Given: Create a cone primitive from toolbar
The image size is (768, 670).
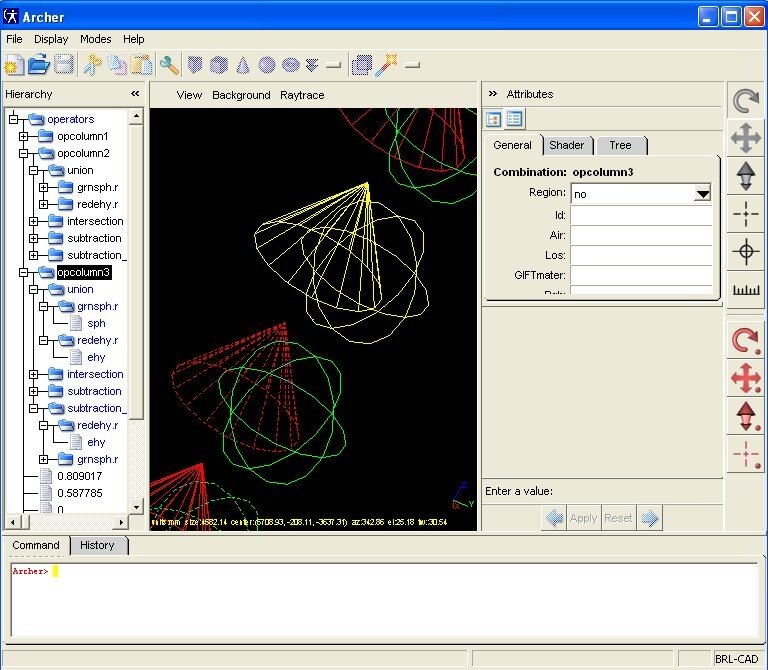Looking at the screenshot, I should pyautogui.click(x=243, y=65).
